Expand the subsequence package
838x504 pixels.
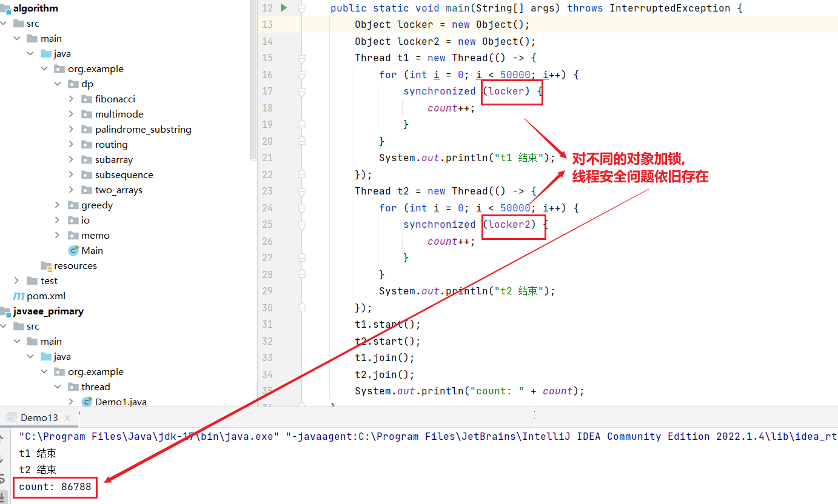(72, 174)
